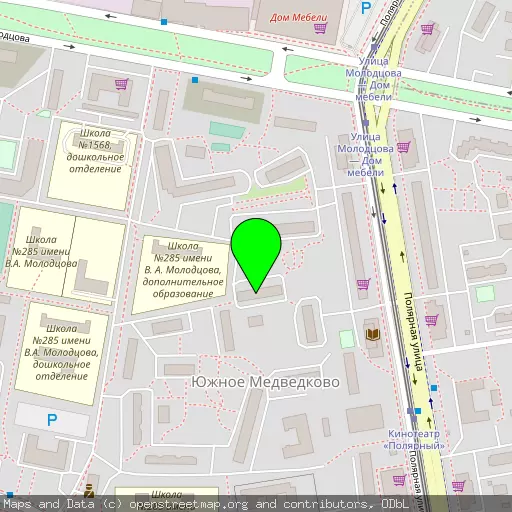Viewport: 512px width, 512px height.
Task: Click the parking P icon below Школа №285
Action: 52,420
